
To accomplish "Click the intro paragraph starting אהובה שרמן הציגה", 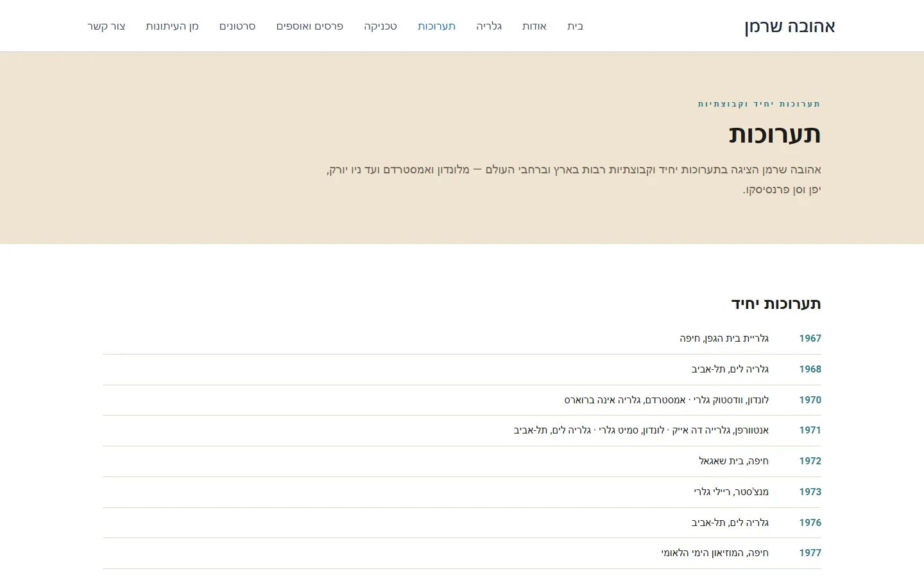I will click(x=574, y=180).
